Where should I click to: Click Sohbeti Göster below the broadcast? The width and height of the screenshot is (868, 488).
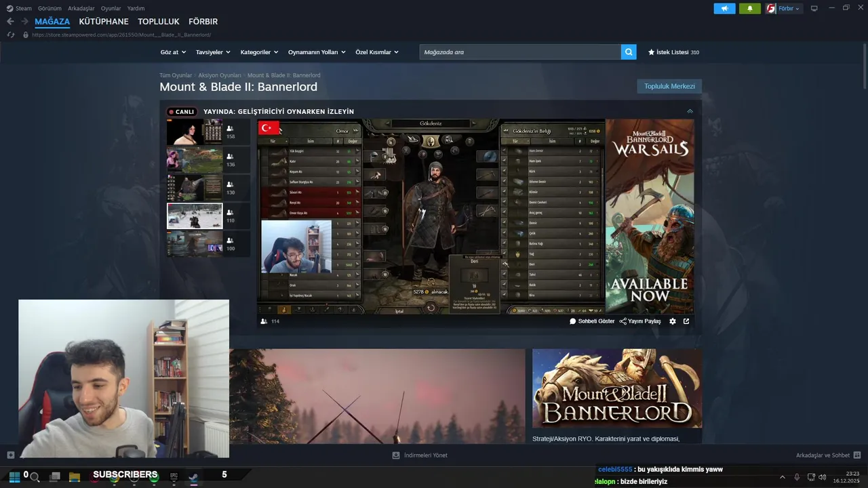pos(592,321)
